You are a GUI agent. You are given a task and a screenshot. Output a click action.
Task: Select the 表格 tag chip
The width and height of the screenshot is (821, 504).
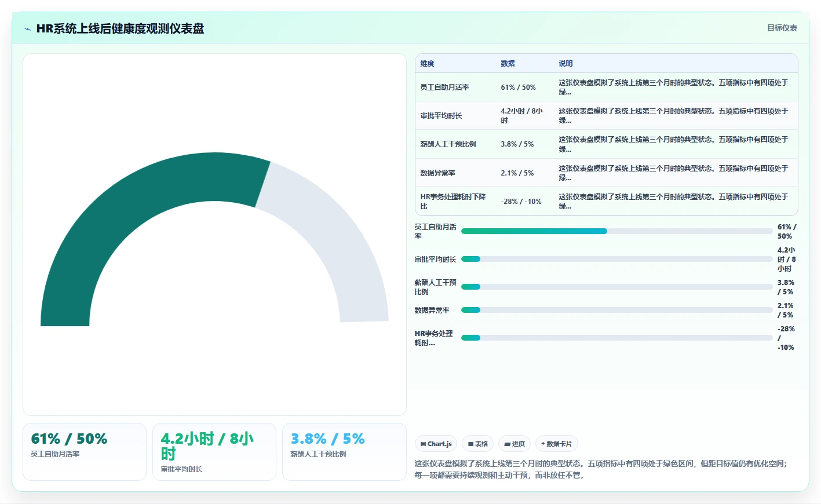point(478,444)
